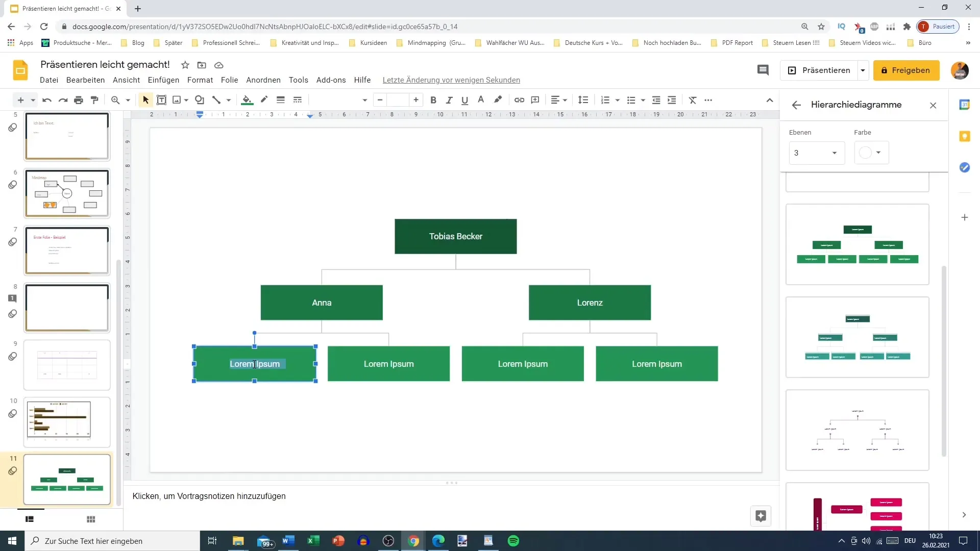Select the line tool icon
Viewport: 980px width, 551px height.
click(216, 100)
